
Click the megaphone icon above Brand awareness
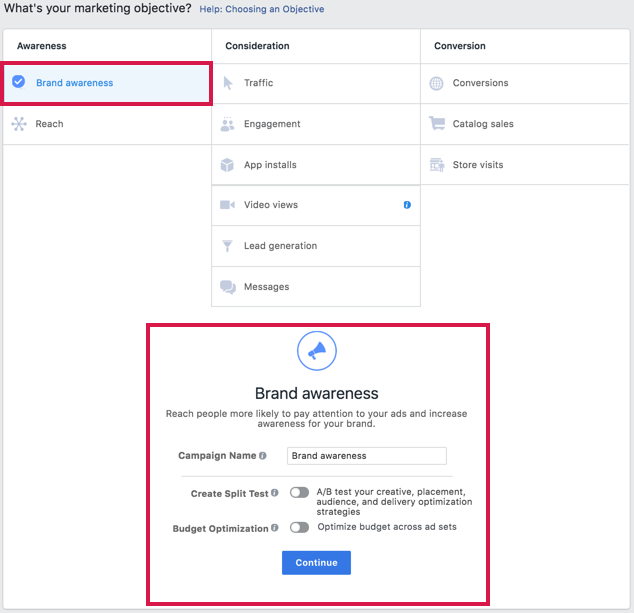click(316, 351)
